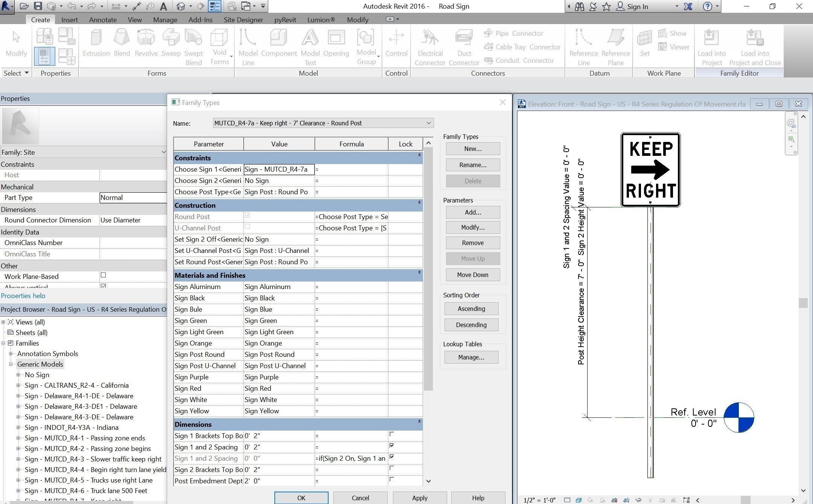Open the family type Name dropdown
This screenshot has width=813, height=504.
point(428,123)
